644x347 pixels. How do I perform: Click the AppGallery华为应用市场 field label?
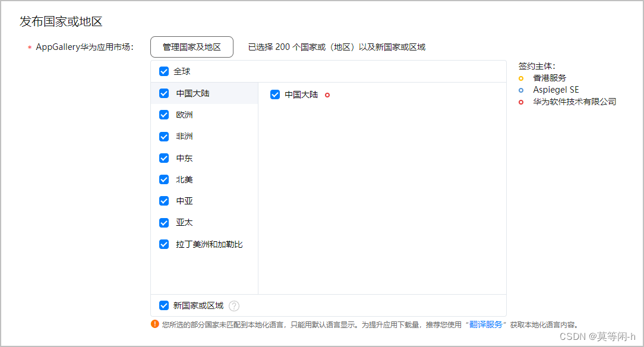[84, 47]
